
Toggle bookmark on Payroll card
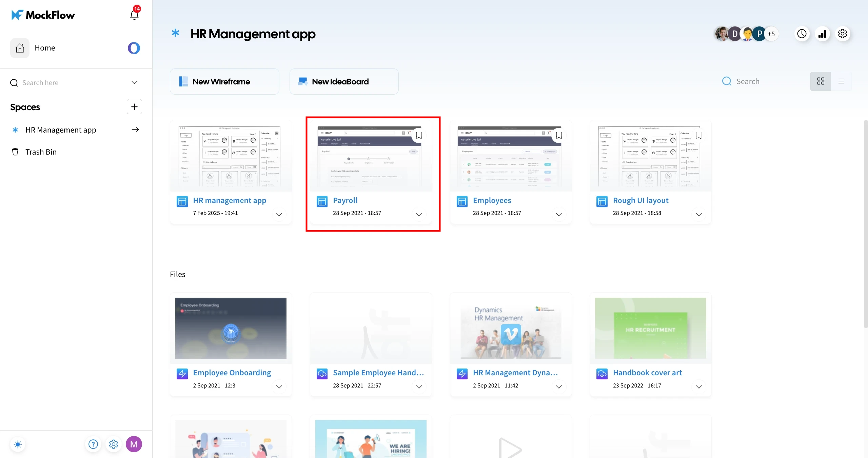click(x=419, y=136)
